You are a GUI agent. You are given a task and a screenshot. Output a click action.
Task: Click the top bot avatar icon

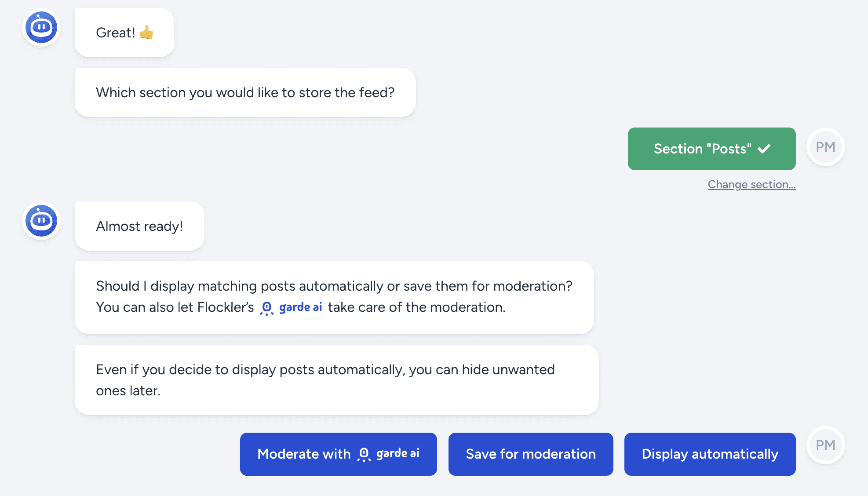41,27
